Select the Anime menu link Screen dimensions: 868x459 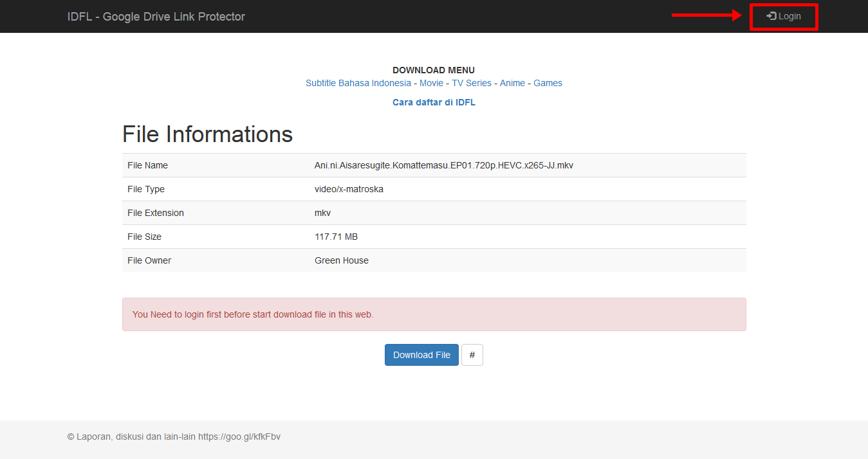[512, 83]
